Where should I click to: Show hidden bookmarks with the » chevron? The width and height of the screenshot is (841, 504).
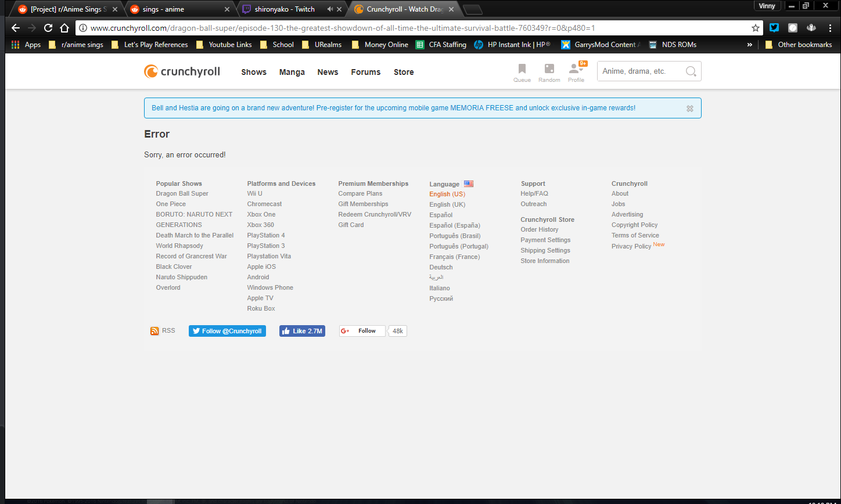(750, 45)
